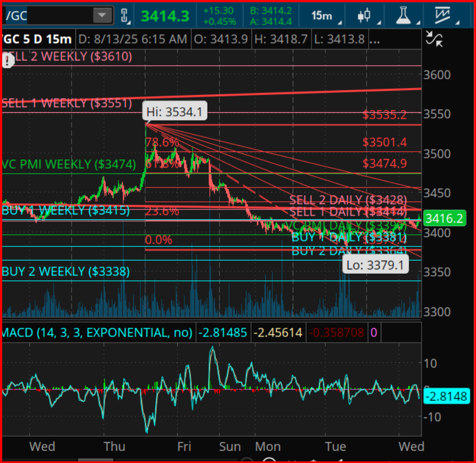Click the MACD diff value -0.358708

(336, 333)
